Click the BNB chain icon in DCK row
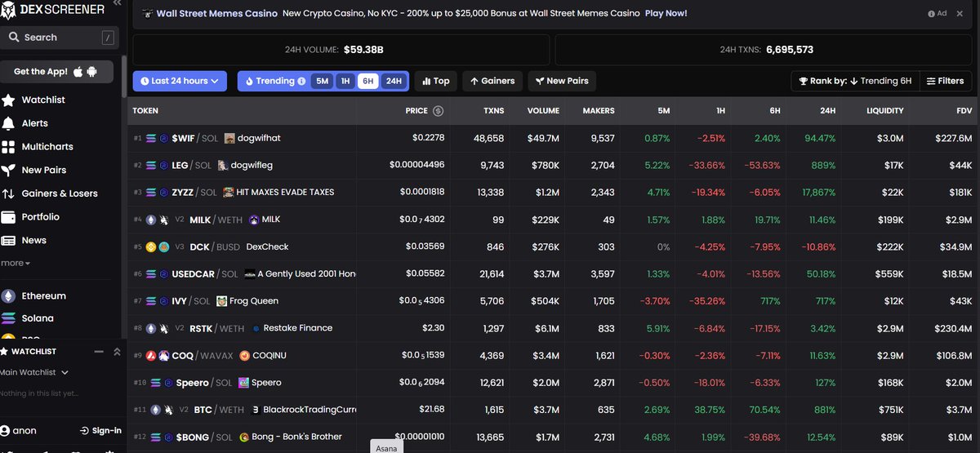Image resolution: width=980 pixels, height=453 pixels. pyautogui.click(x=150, y=246)
